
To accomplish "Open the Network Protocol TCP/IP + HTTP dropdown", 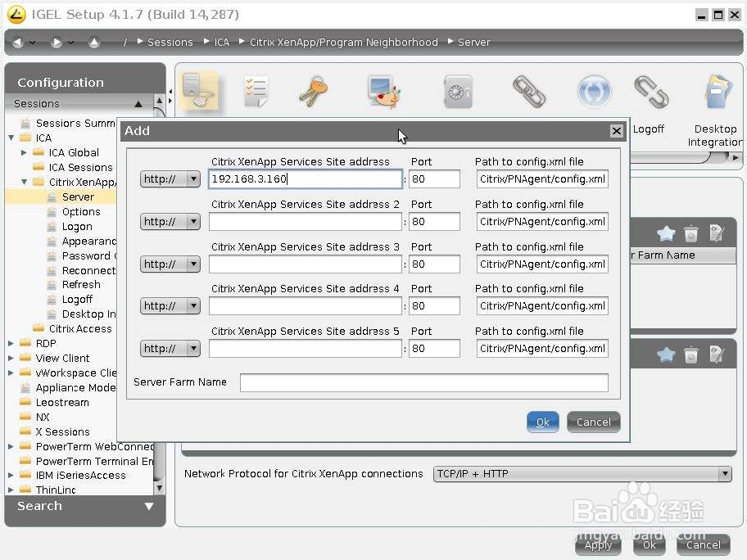I will 582,474.
